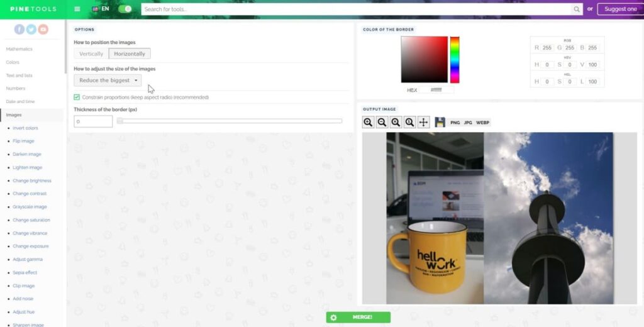Click the merged output image preview
The image size is (644, 327).
499,218
